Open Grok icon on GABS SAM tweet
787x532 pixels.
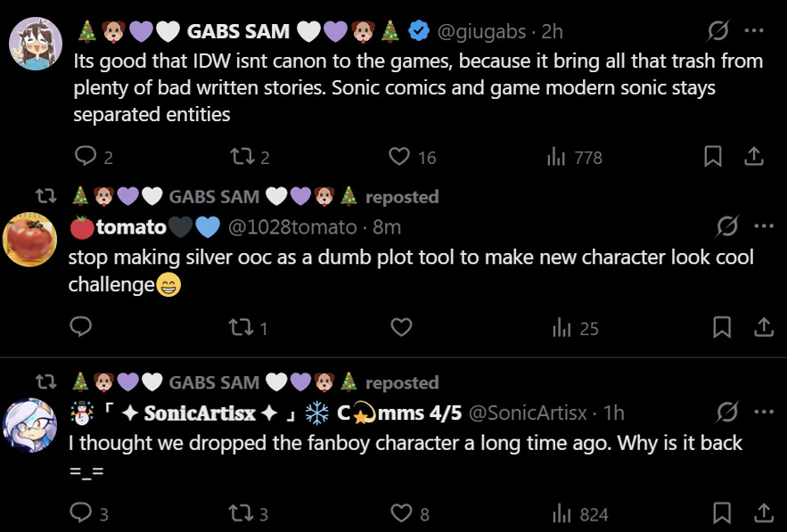pos(718,31)
